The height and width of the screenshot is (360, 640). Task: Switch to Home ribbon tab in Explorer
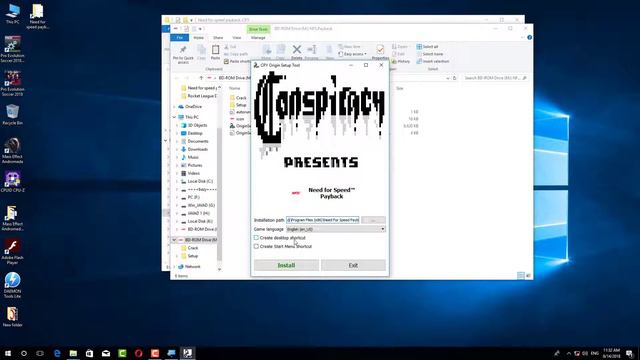coord(198,38)
